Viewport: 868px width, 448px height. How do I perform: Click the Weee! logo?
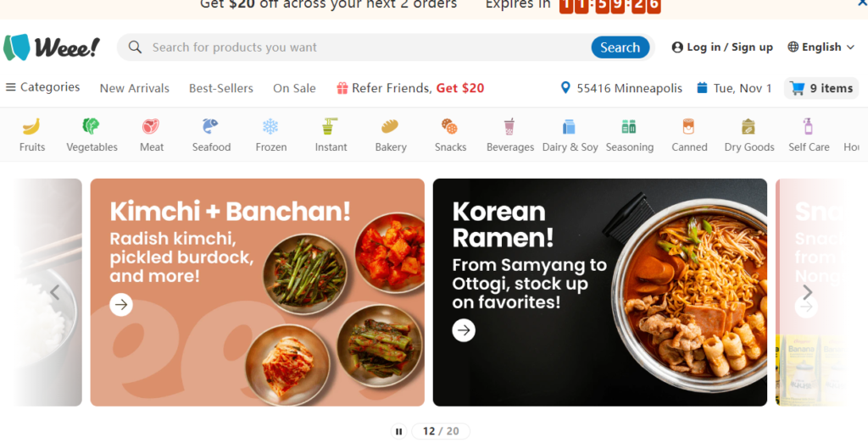pyautogui.click(x=52, y=47)
